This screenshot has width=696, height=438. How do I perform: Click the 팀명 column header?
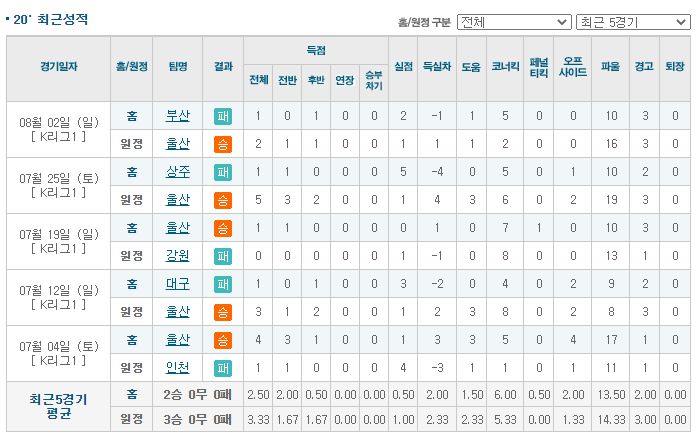(x=178, y=67)
